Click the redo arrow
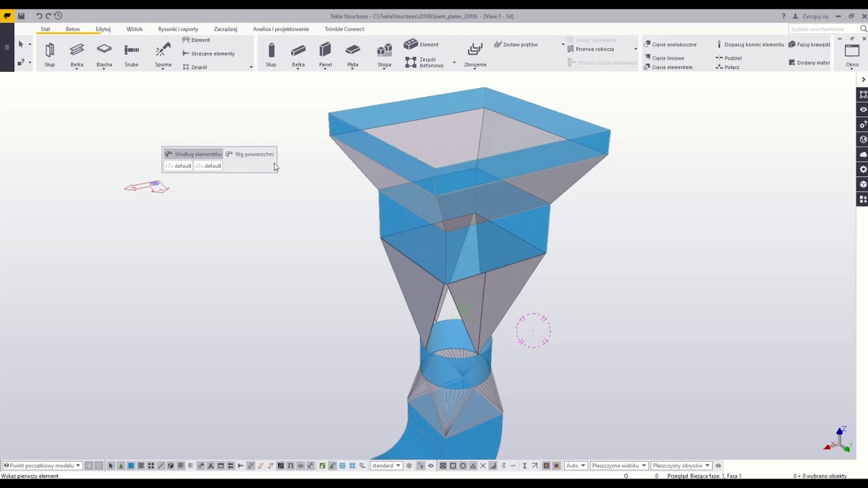This screenshot has width=868, height=488. (x=48, y=16)
